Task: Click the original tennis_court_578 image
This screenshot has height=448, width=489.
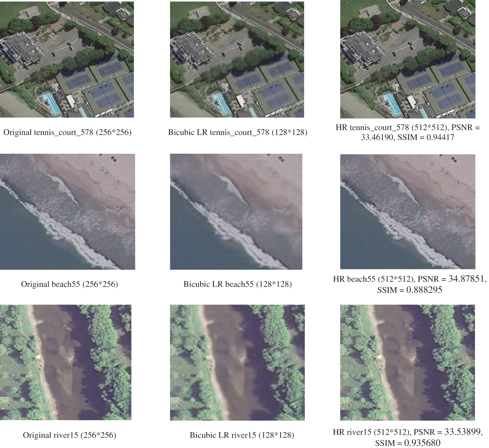Action: tap(67, 59)
